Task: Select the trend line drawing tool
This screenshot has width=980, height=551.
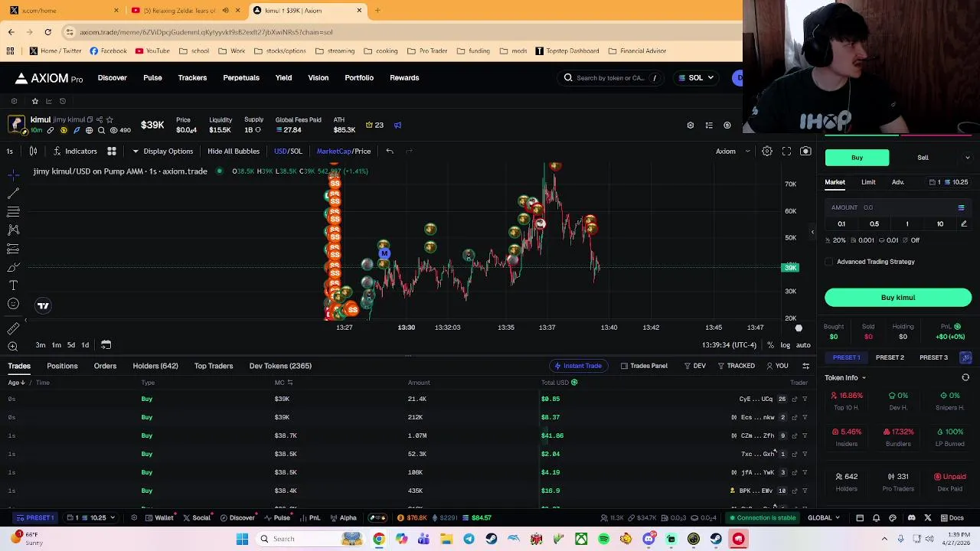Action: point(13,193)
